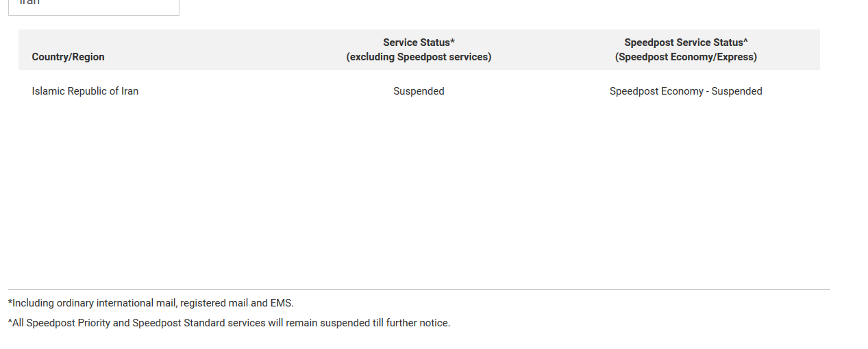Click the search field containing Iran
Viewport: 868px width, 349px height.
tap(94, 5)
